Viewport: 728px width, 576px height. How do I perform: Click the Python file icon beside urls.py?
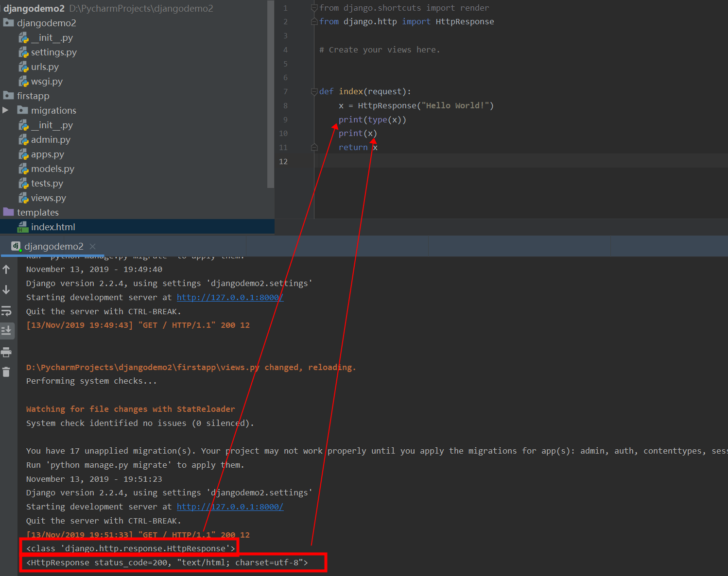[23, 67]
